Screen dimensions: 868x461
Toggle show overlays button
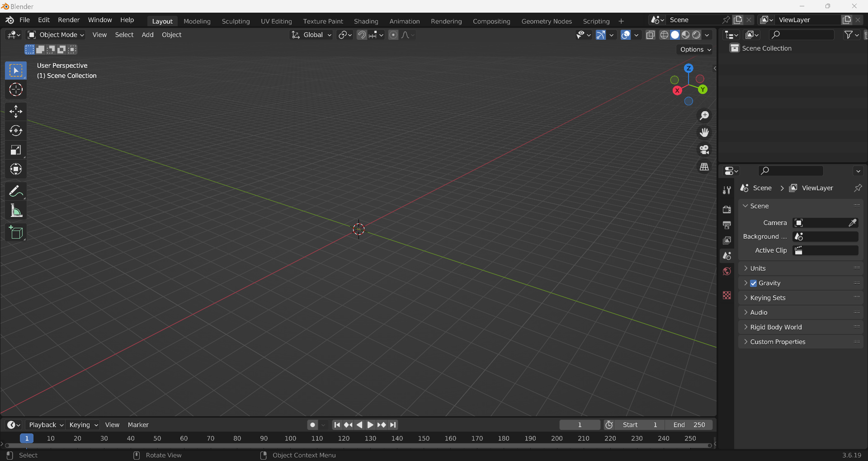point(626,35)
